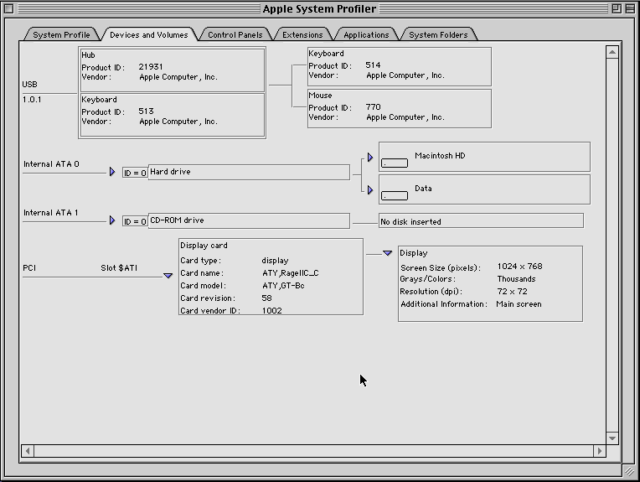
Task: Expand the Internal ATA 0 disclosure triangle
Action: 112,172
